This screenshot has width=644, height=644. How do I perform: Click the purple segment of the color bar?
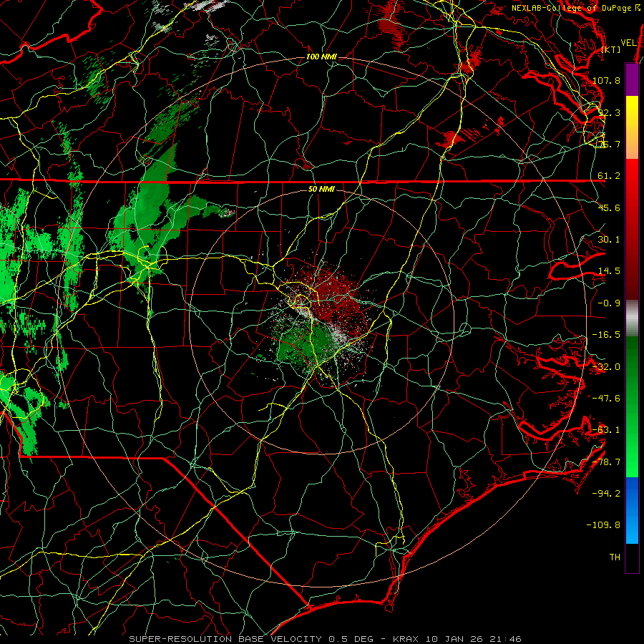[632, 79]
